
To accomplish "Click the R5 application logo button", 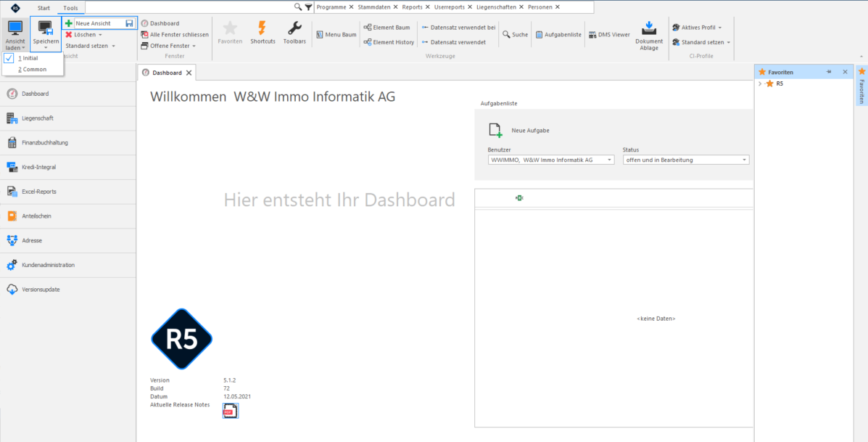I will 15,8.
